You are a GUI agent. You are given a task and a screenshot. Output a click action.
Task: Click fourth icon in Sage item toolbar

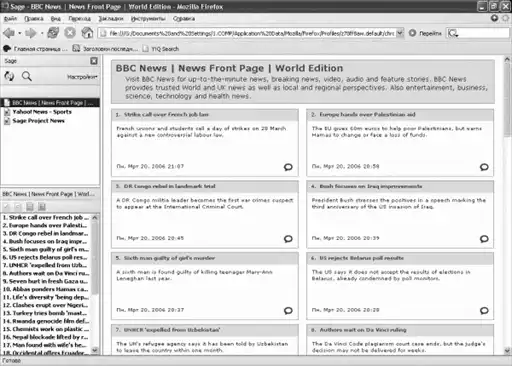tap(42, 207)
